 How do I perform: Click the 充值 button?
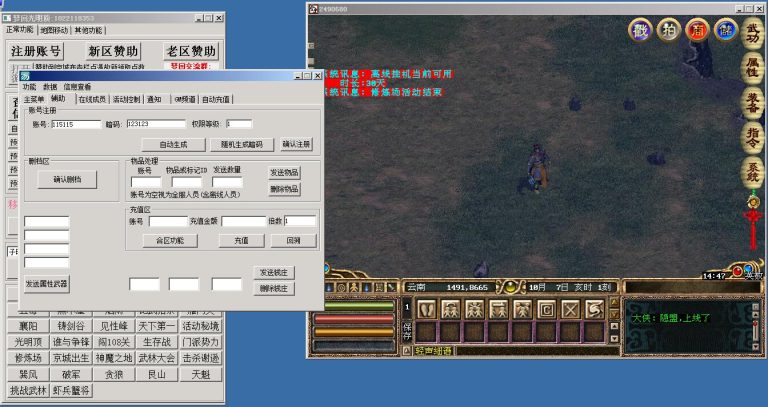tap(241, 241)
